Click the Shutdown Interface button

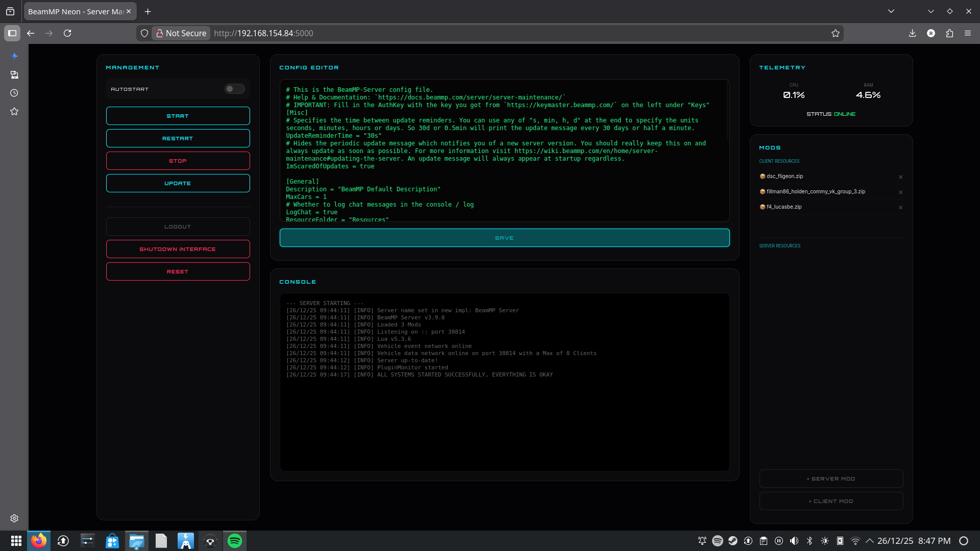(178, 249)
